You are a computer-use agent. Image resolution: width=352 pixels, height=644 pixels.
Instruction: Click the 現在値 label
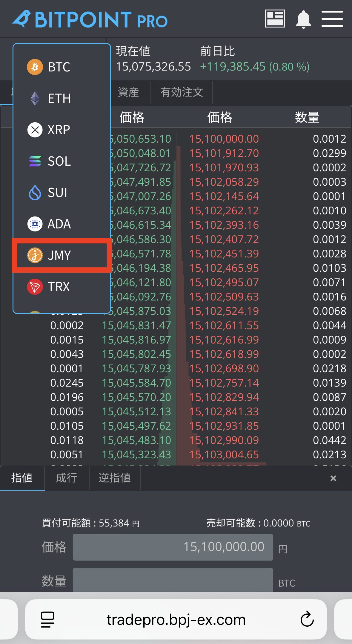pos(133,51)
